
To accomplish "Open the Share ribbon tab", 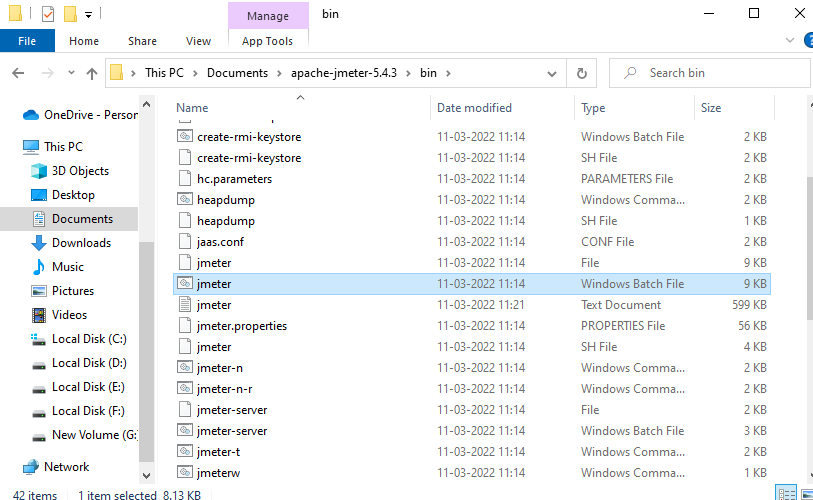I will click(143, 41).
